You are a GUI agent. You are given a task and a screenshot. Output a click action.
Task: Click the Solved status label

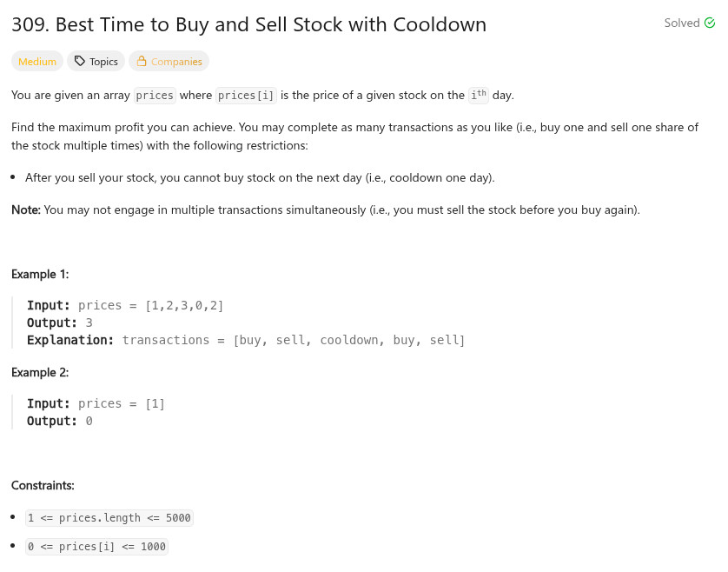coord(681,23)
